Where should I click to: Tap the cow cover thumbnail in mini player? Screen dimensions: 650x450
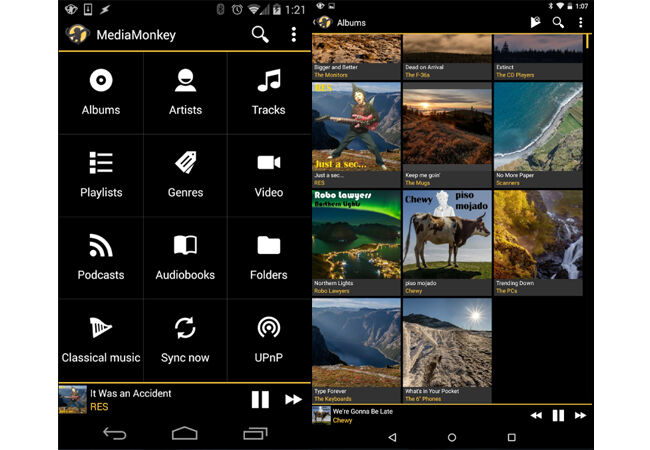tap(321, 415)
